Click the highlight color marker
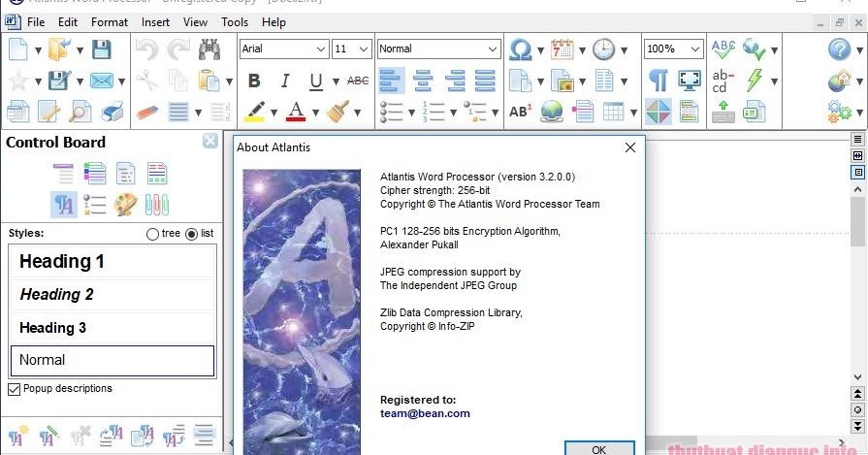 [255, 112]
